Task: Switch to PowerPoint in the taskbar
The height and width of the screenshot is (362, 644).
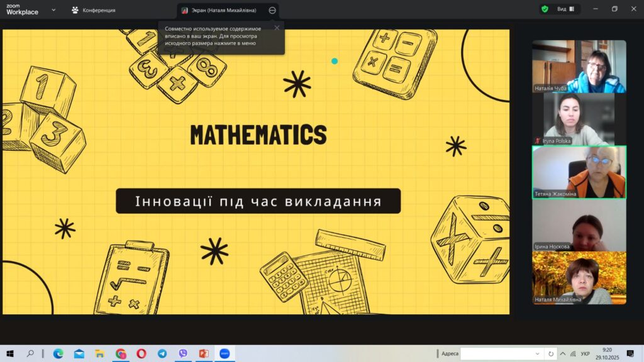Action: coord(203,354)
